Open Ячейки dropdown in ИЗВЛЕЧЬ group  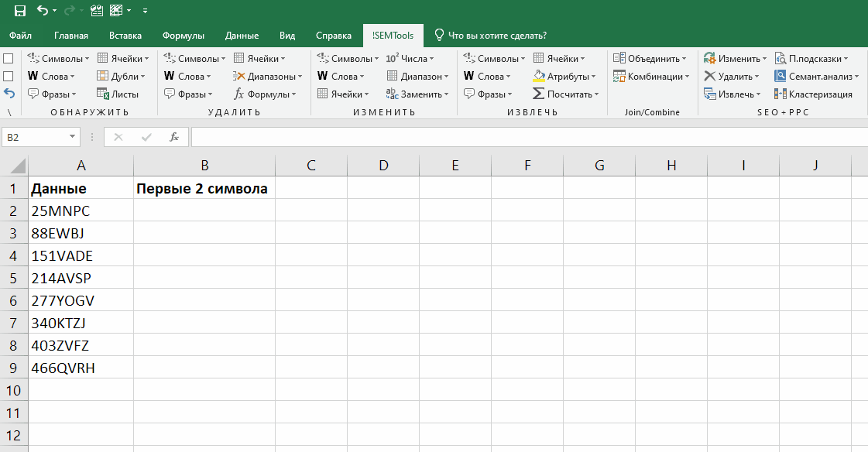click(x=558, y=59)
